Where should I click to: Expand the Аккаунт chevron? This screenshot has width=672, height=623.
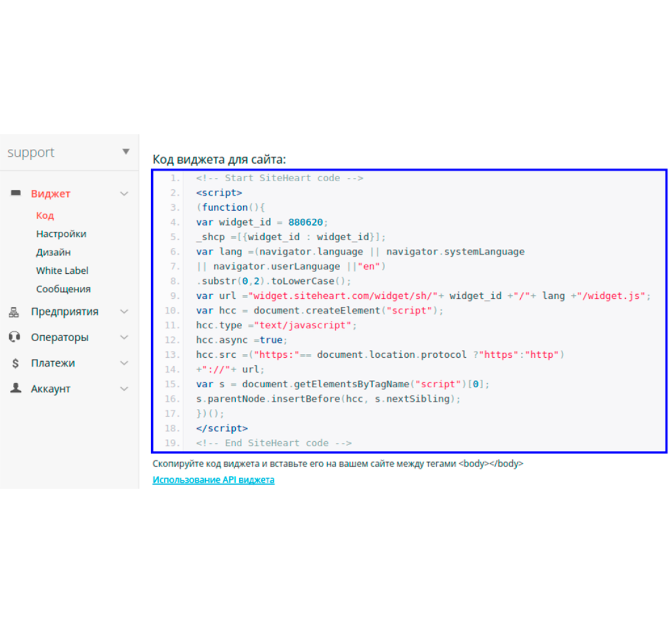tap(125, 389)
